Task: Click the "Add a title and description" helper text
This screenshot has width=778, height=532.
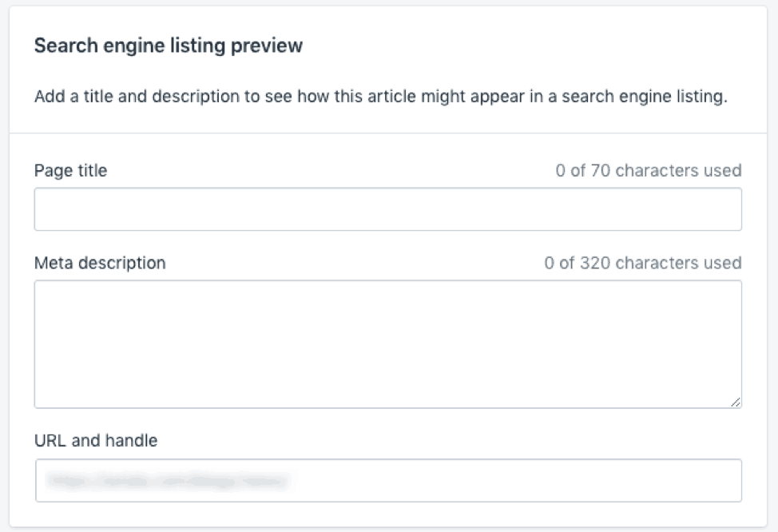Action: pos(380,97)
